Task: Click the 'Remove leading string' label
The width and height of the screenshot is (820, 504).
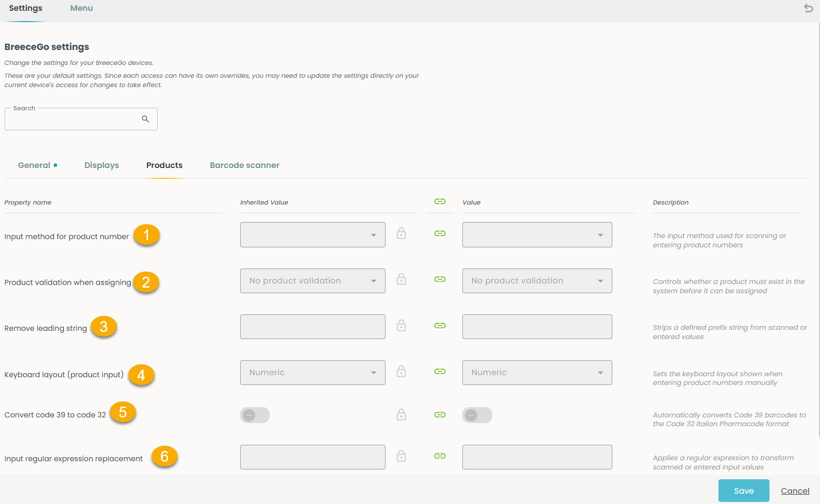Action: (x=46, y=328)
